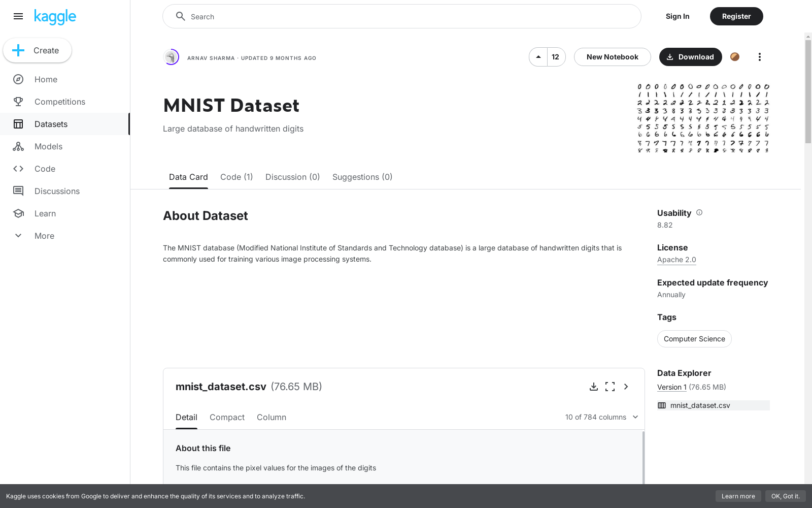Click the table icon beside mnist_dataset.csv in Data Explorer
The image size is (812, 508).
point(662,405)
